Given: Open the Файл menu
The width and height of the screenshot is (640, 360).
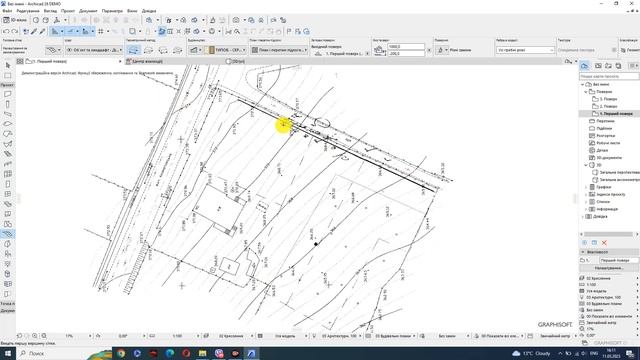Looking at the screenshot, I should tap(7, 11).
